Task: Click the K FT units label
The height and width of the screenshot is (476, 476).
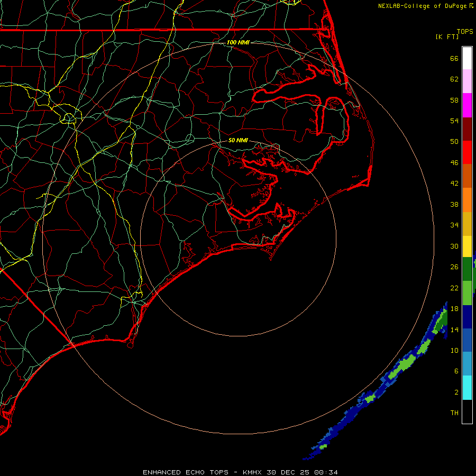Action: pyautogui.click(x=447, y=36)
